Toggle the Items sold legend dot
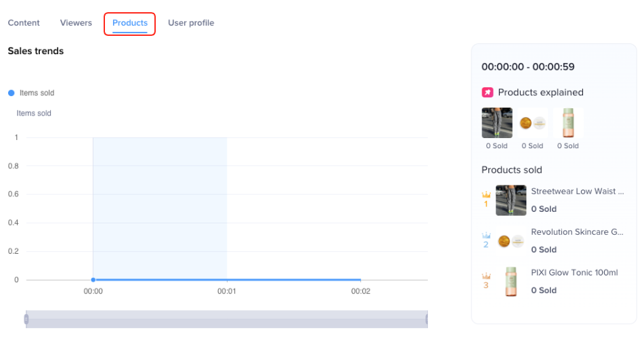Image resolution: width=644 pixels, height=337 pixels. pyautogui.click(x=12, y=93)
